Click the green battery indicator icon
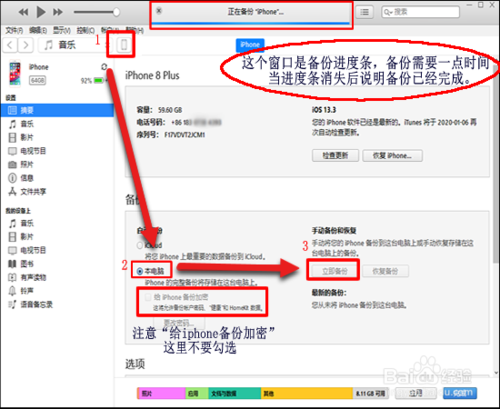500x409 pixels. pos(99,80)
